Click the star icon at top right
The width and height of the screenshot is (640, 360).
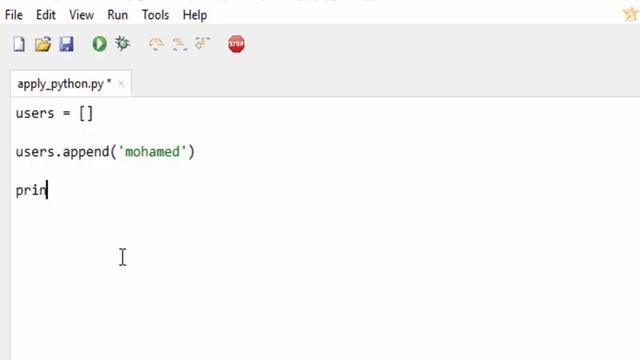click(631, 14)
